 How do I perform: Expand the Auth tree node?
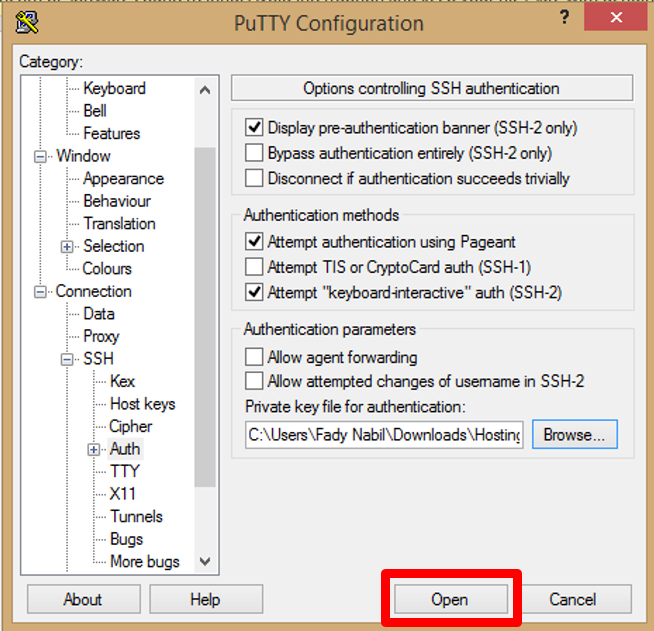[95, 449]
